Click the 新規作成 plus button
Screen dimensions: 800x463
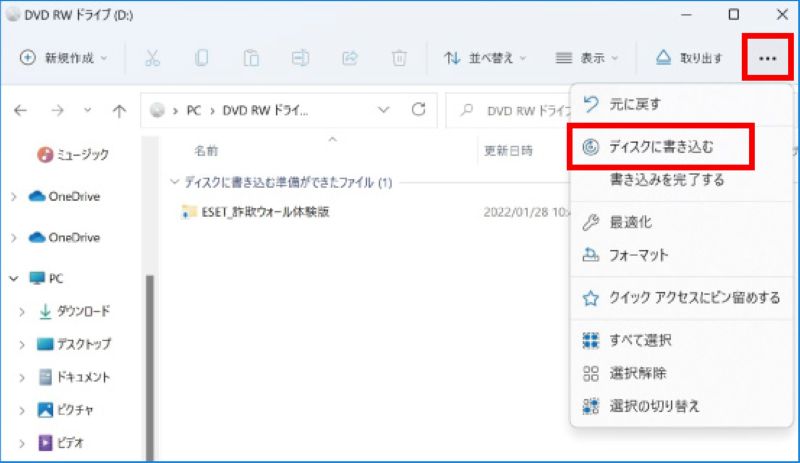63,58
